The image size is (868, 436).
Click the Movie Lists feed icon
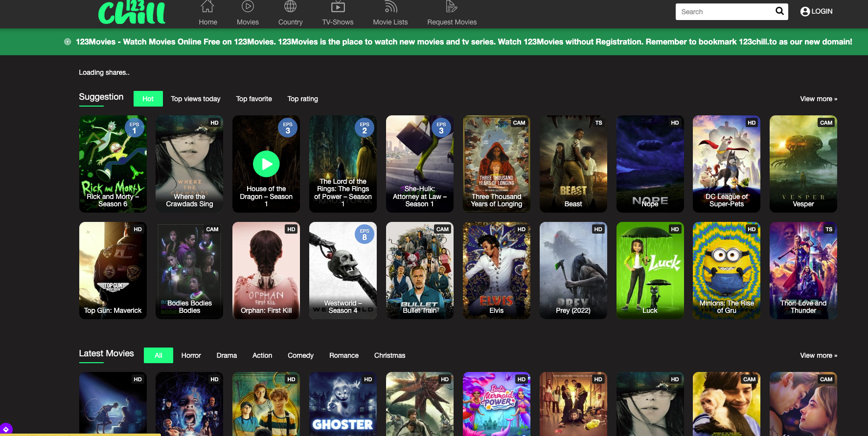coord(390,6)
